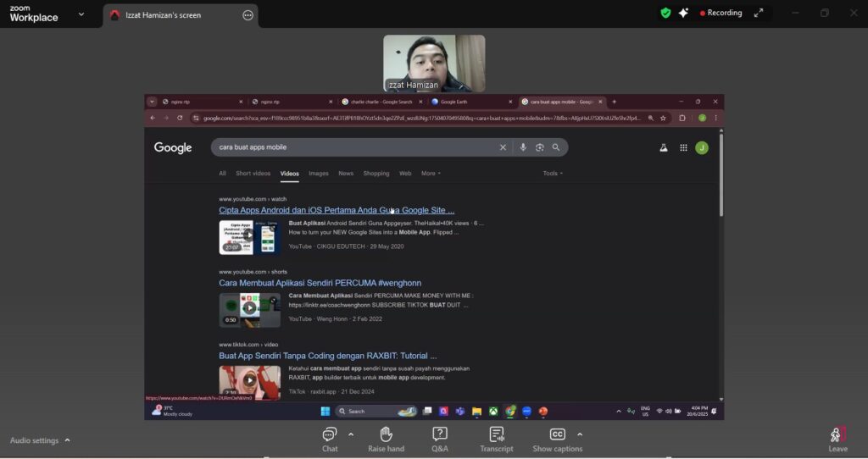The image size is (868, 459).
Task: Open screen share options ellipsis menu
Action: coord(248,15)
